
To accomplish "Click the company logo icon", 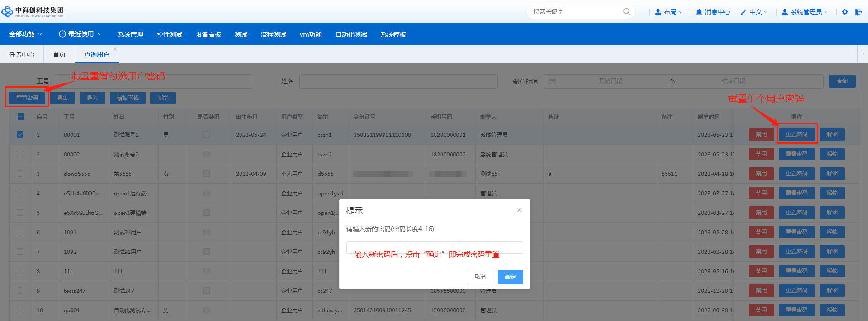I will pyautogui.click(x=7, y=12).
